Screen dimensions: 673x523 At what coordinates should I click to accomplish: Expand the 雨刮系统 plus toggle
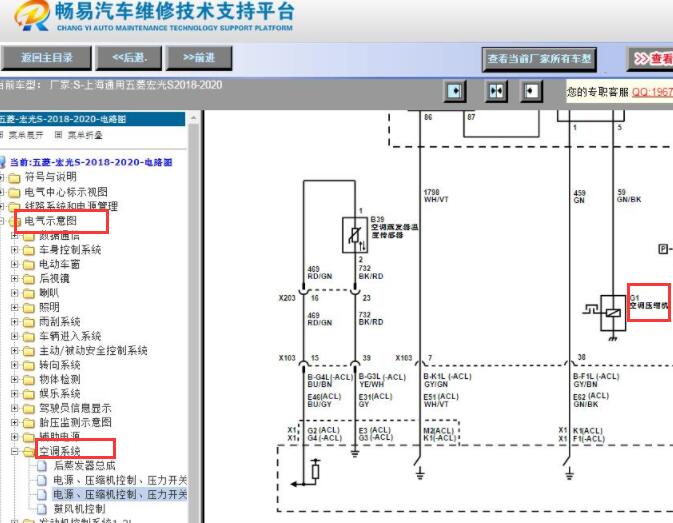pyautogui.click(x=15, y=322)
